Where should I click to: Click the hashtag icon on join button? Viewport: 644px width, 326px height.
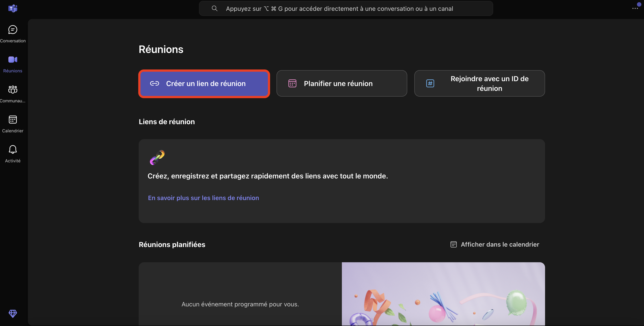click(430, 83)
